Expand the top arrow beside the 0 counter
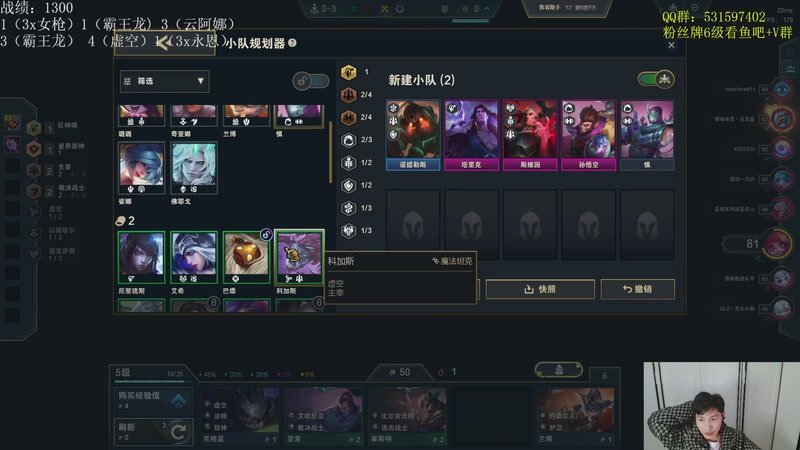Image resolution: width=800 pixels, height=450 pixels. 487,9
